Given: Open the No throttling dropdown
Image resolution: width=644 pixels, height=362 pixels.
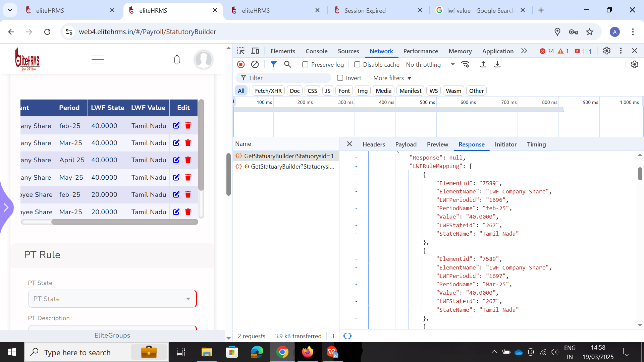Looking at the screenshot, I should pyautogui.click(x=430, y=64).
